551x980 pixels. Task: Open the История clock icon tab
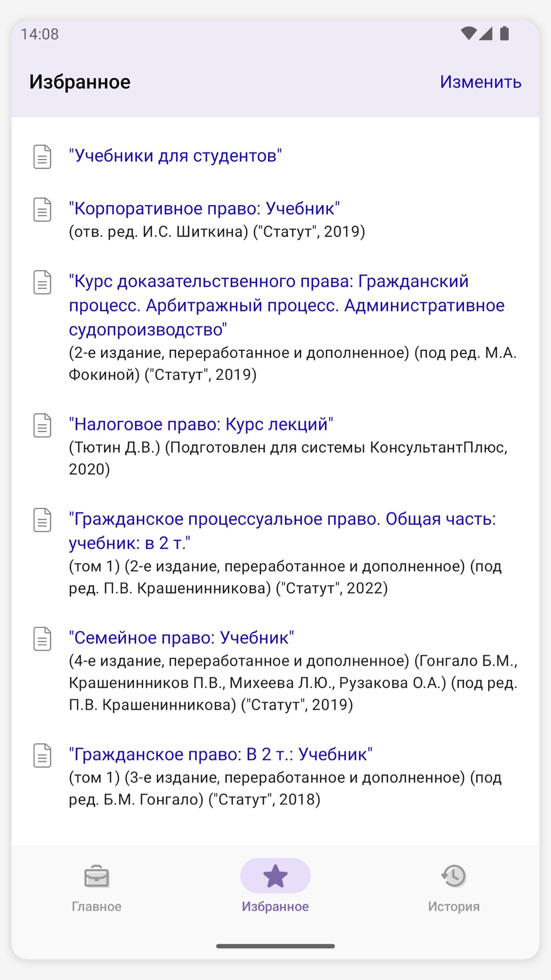(x=454, y=876)
